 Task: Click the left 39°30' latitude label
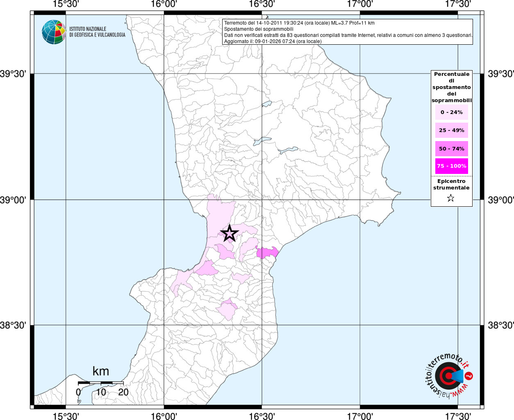13,74
